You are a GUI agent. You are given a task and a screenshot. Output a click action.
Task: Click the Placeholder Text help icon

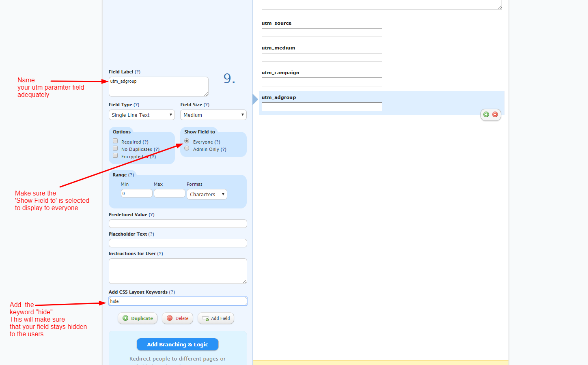pyautogui.click(x=151, y=234)
